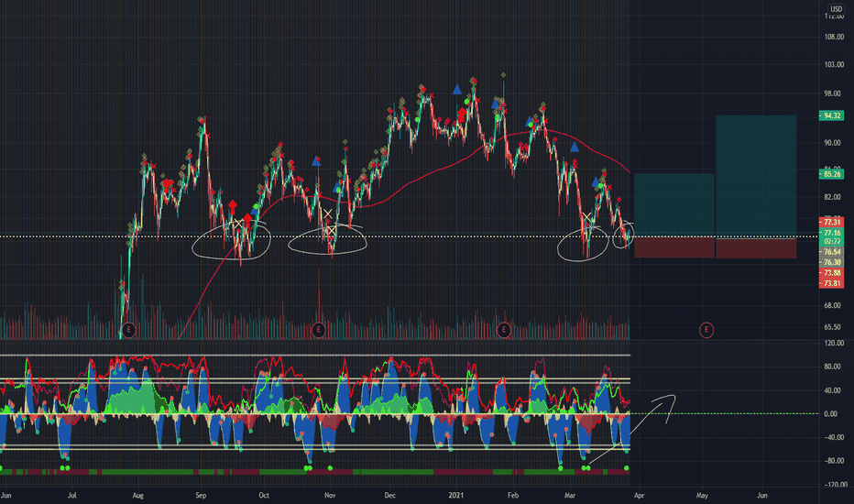The height and width of the screenshot is (504, 854).
Task: Click the Aug label on time axis
Action: coord(137,495)
